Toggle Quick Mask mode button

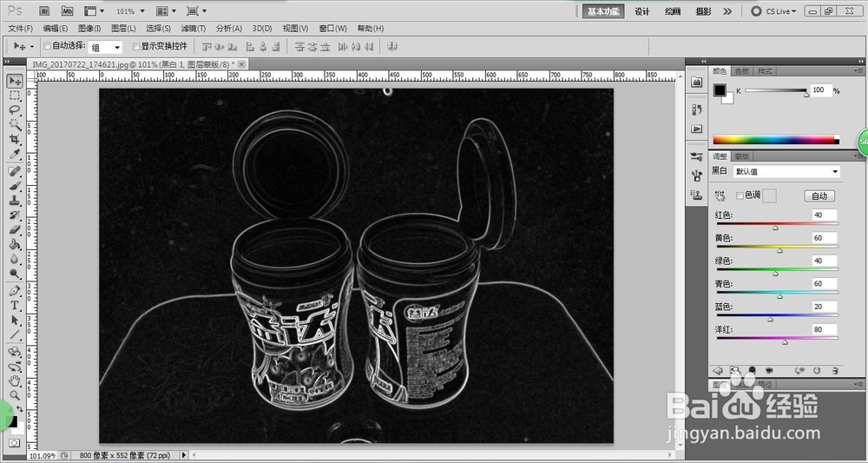coord(15,443)
